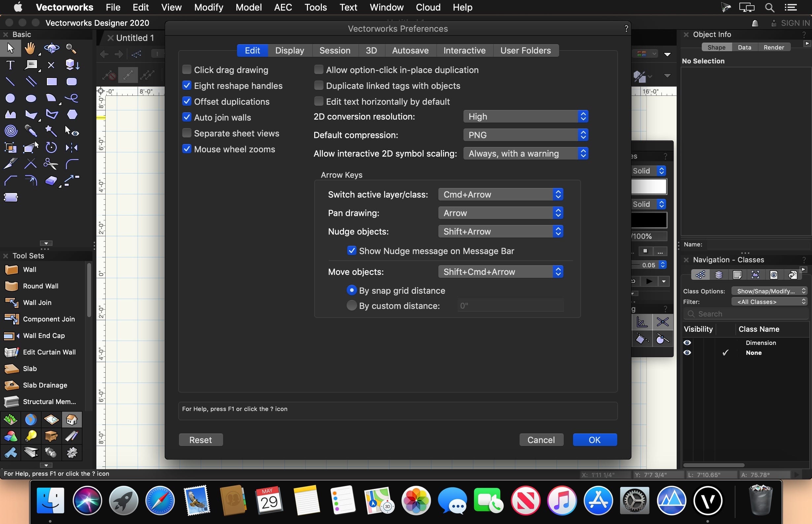Viewport: 812px width, 524px height.
Task: Enable Allow option-click in-place duplication
Action: pyautogui.click(x=319, y=70)
